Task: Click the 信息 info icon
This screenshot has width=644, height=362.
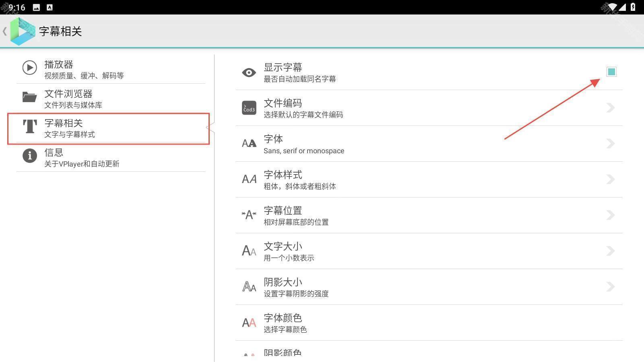Action: tap(29, 156)
